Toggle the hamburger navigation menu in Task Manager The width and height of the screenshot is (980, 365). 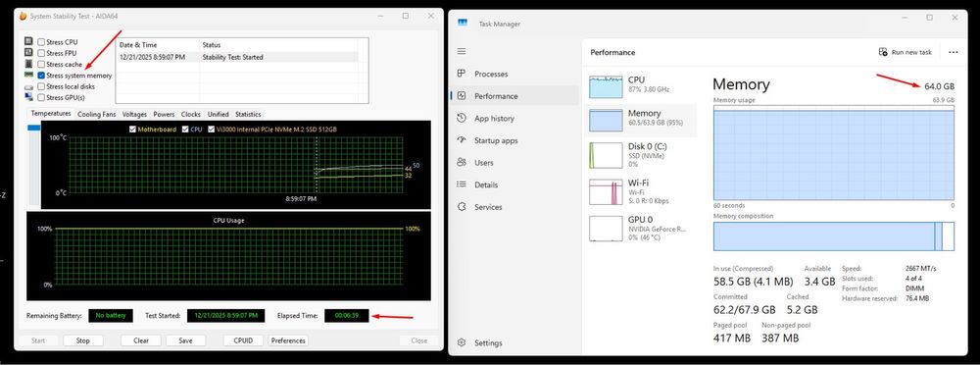(462, 51)
